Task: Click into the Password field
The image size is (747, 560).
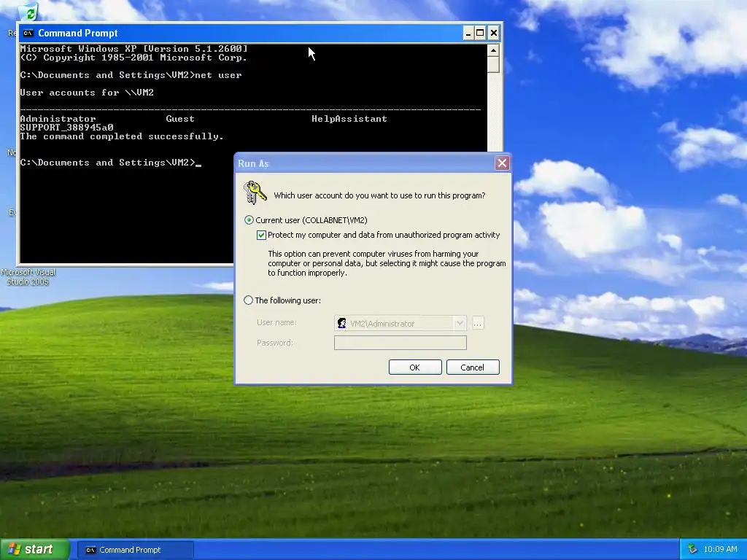Action: pyautogui.click(x=400, y=343)
